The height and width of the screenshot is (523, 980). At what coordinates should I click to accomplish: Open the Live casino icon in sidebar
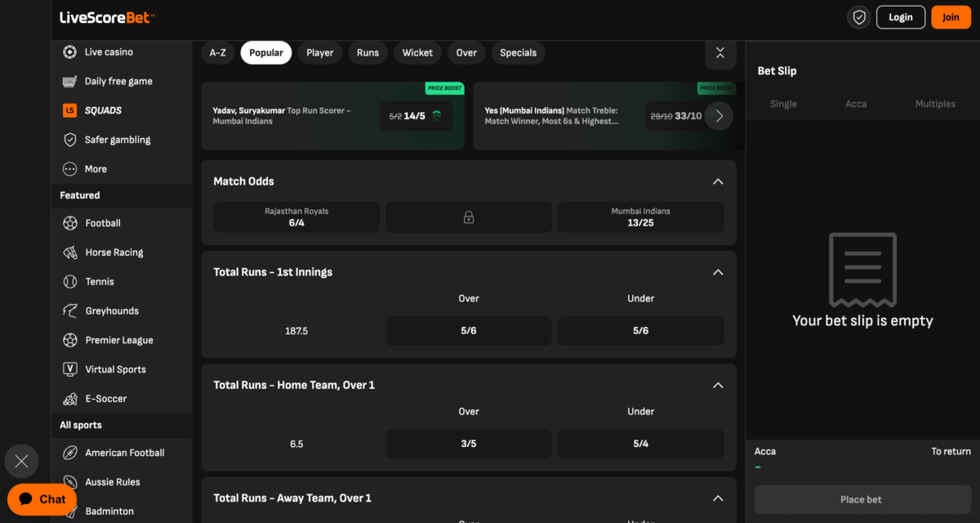70,52
